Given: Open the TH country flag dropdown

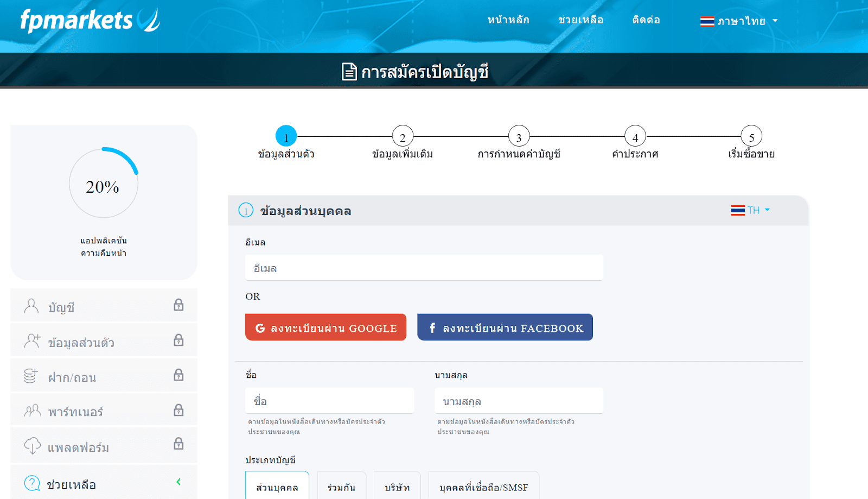Looking at the screenshot, I should point(750,210).
